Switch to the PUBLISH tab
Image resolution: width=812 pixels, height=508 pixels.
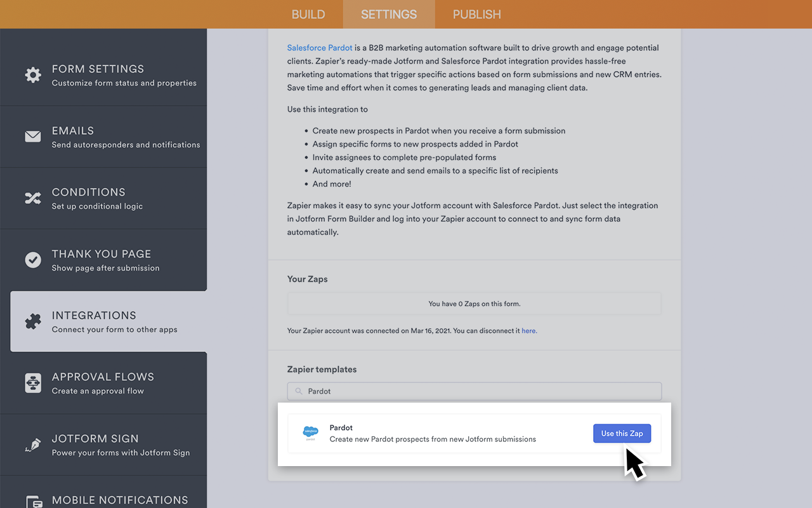(x=476, y=14)
